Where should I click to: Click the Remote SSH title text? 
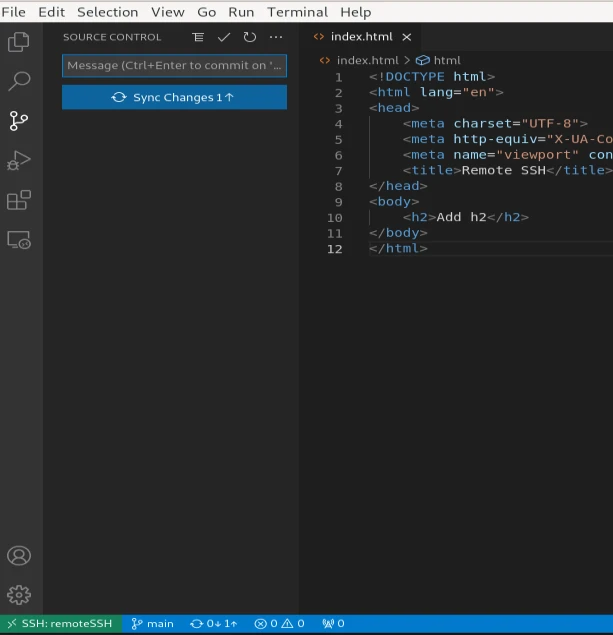point(504,170)
